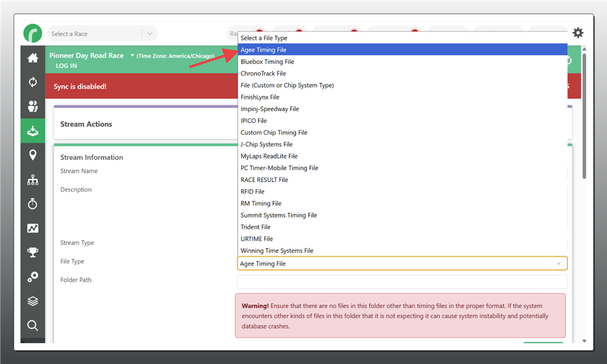Viewport: 607px width, 364px height.
Task: Select Summit Systems Timing File option
Action: pos(402,215)
